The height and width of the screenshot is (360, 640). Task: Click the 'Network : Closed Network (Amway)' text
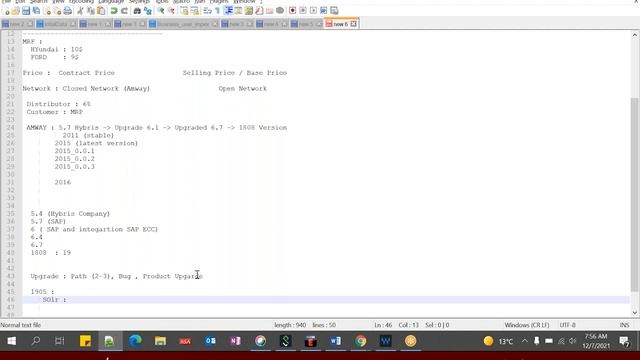coord(86,89)
